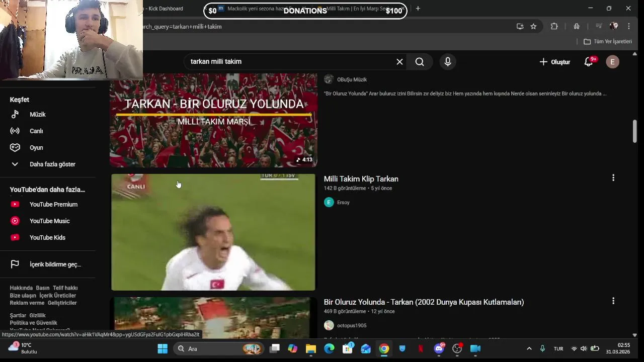Click the Bize ulaşın footer link
644x362 pixels.
[23, 296]
